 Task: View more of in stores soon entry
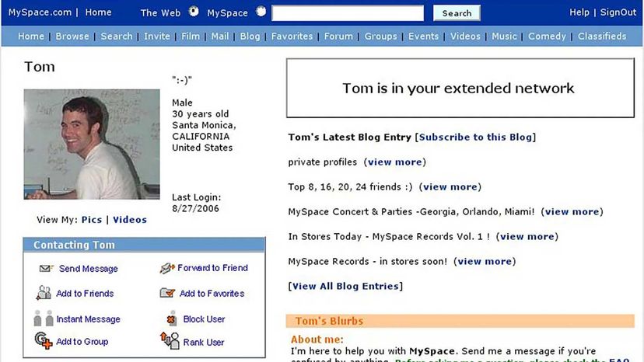[485, 262]
